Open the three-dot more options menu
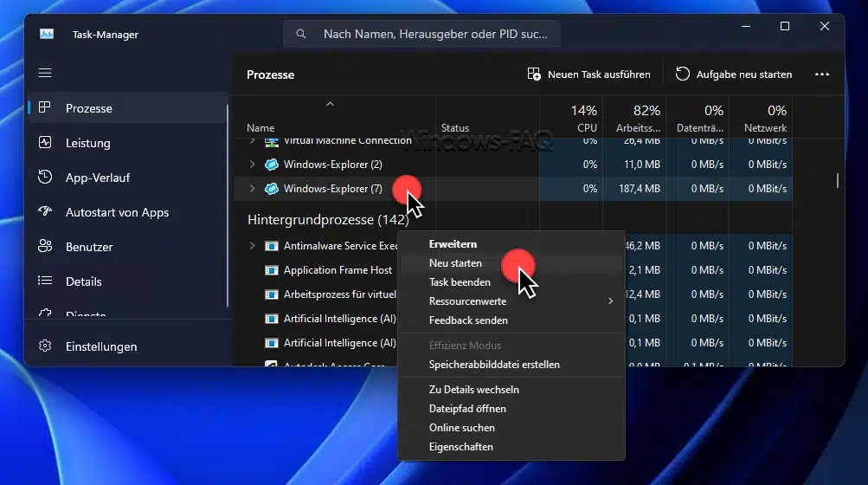The width and height of the screenshot is (868, 485). (822, 74)
